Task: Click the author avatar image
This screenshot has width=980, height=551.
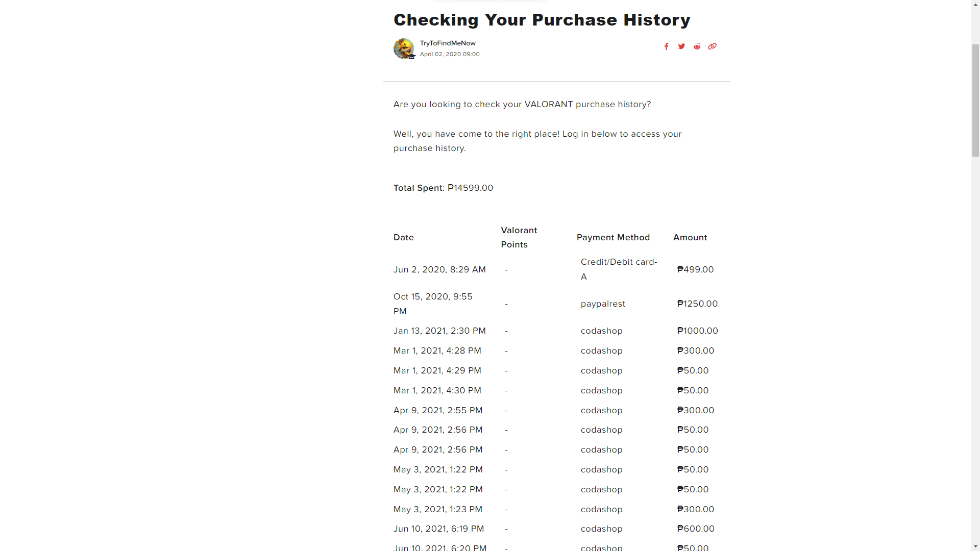Action: coord(404,48)
